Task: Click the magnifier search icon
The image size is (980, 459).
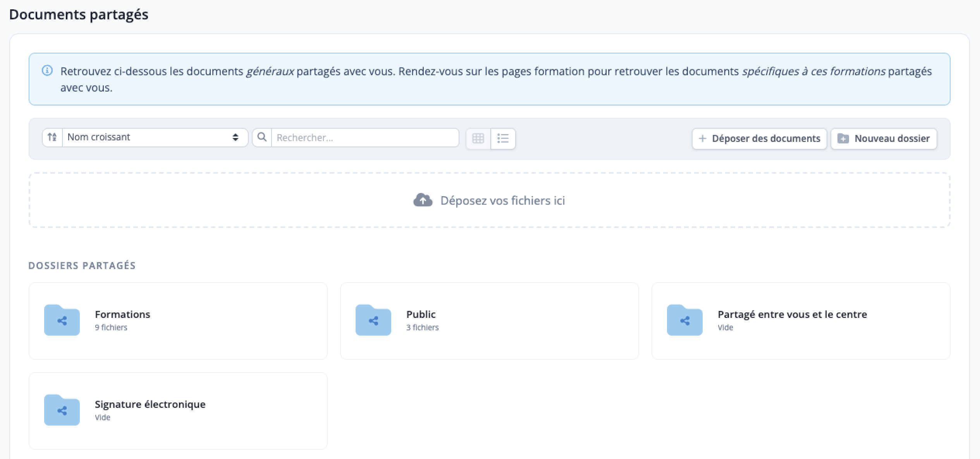Action: point(262,137)
